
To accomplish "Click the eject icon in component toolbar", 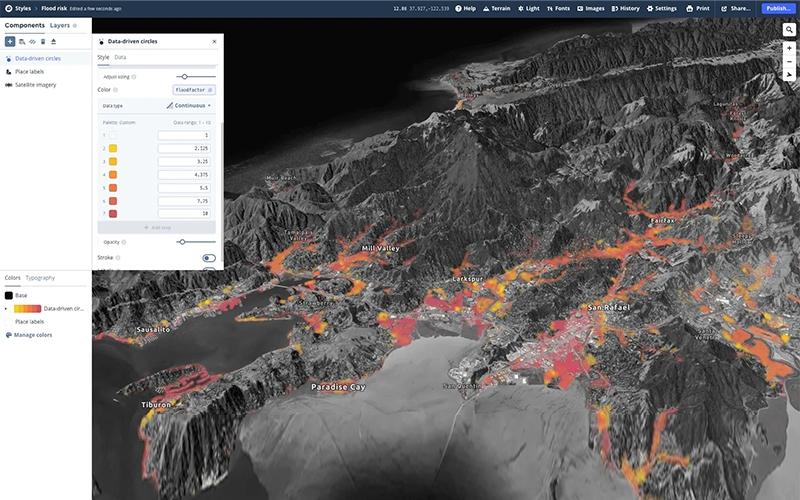I will click(x=54, y=41).
